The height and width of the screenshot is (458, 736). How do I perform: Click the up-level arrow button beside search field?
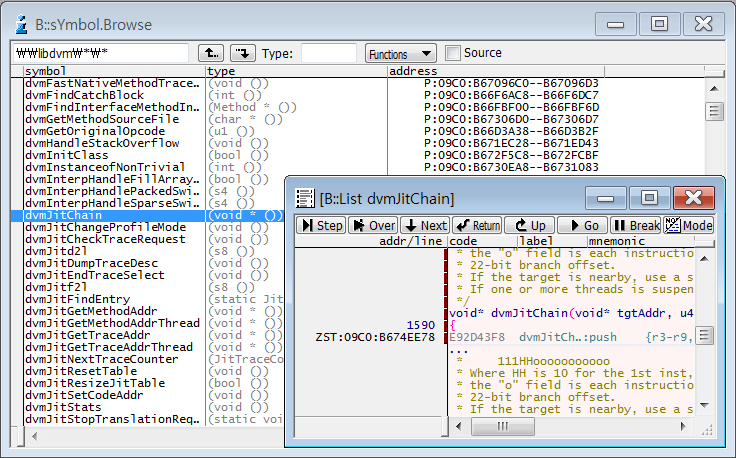point(211,53)
